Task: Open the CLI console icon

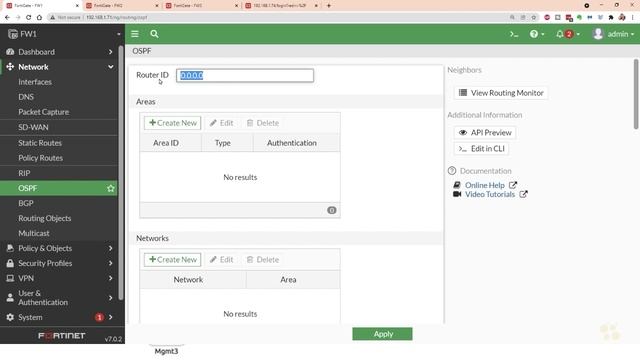Action: tap(514, 34)
